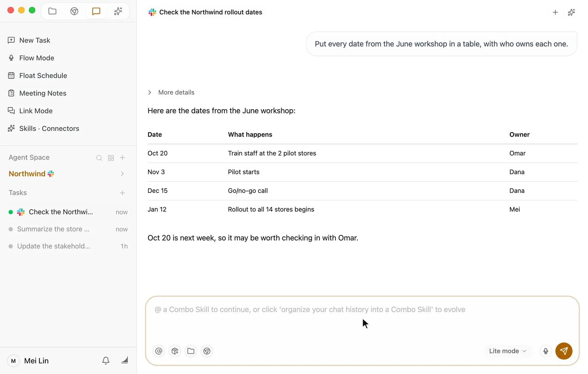The image size is (588, 374).
Task: Click the 'Oct 20' date cell
Action: coord(158,153)
